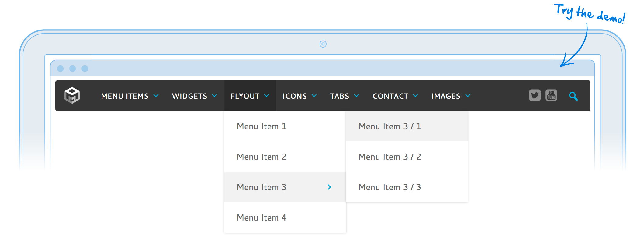Click the Try the demo! text

tap(589, 14)
